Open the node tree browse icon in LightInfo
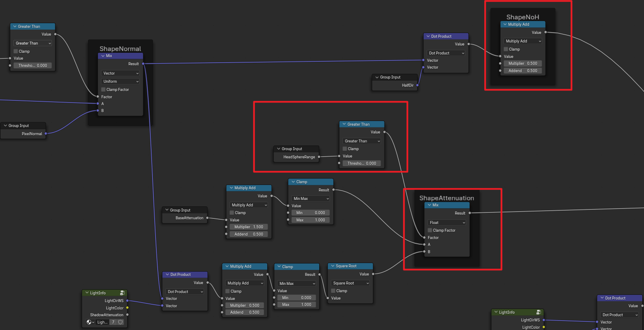 (90, 322)
